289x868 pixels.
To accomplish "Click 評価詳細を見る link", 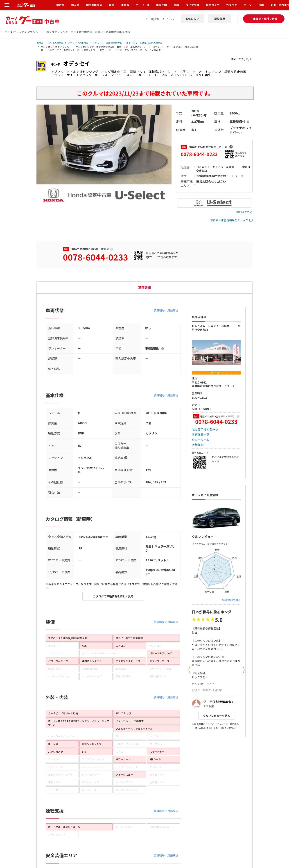I will click(x=231, y=600).
